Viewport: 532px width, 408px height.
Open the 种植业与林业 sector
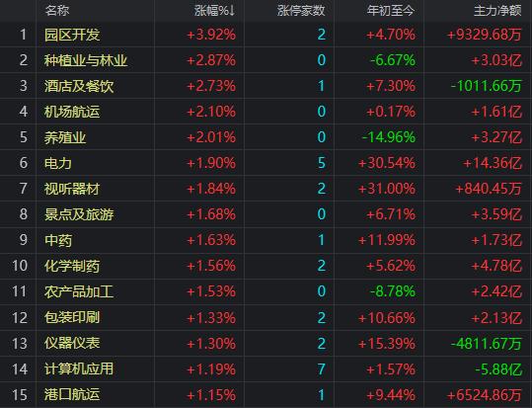pos(86,60)
